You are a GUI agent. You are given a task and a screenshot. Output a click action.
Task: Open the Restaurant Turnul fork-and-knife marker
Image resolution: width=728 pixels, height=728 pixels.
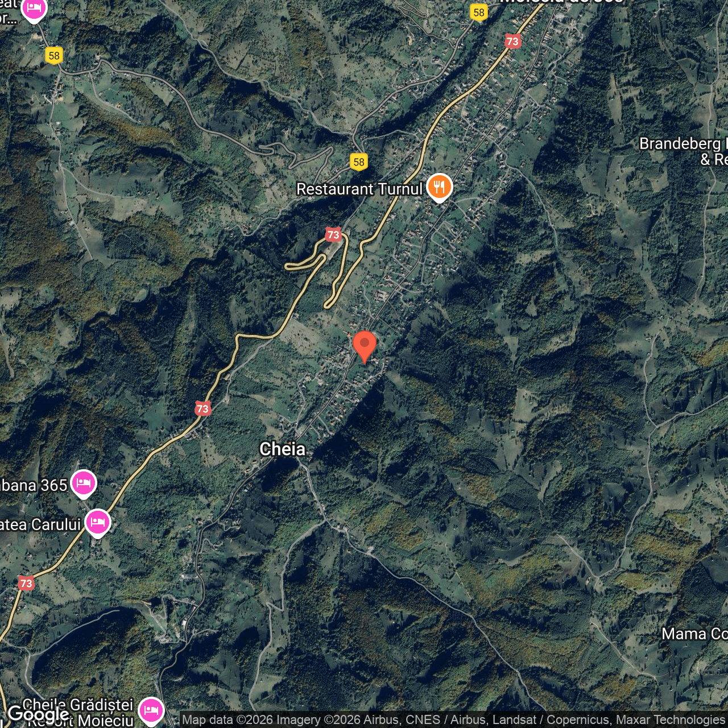(x=439, y=187)
